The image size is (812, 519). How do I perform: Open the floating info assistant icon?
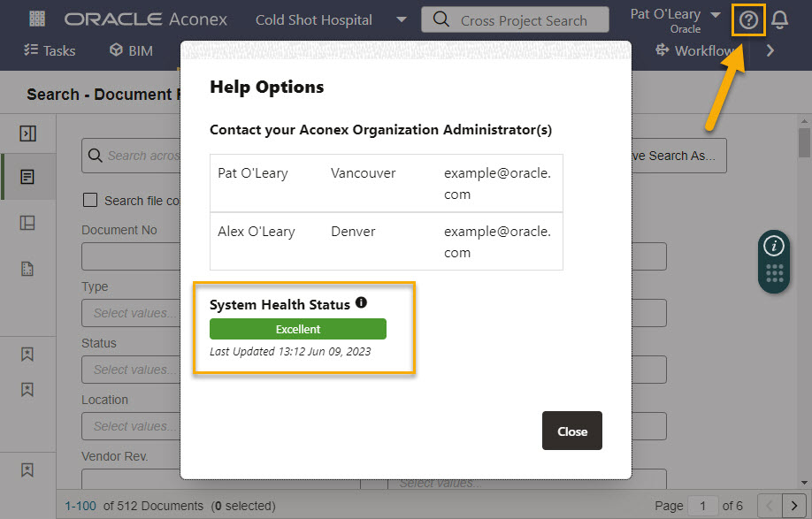coord(774,246)
